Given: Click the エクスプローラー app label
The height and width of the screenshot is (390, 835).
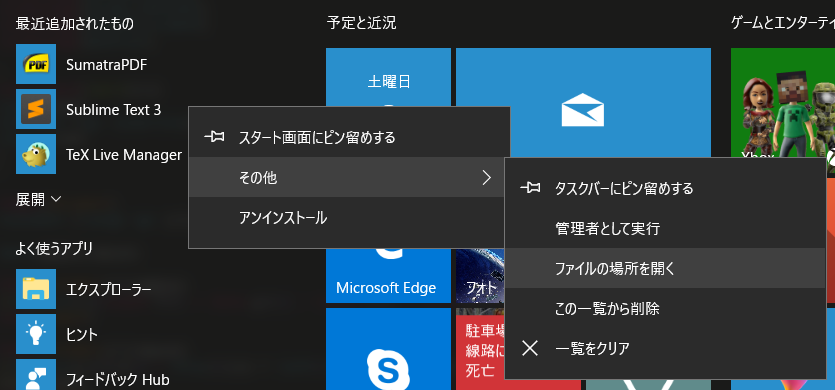Looking at the screenshot, I should [x=109, y=289].
